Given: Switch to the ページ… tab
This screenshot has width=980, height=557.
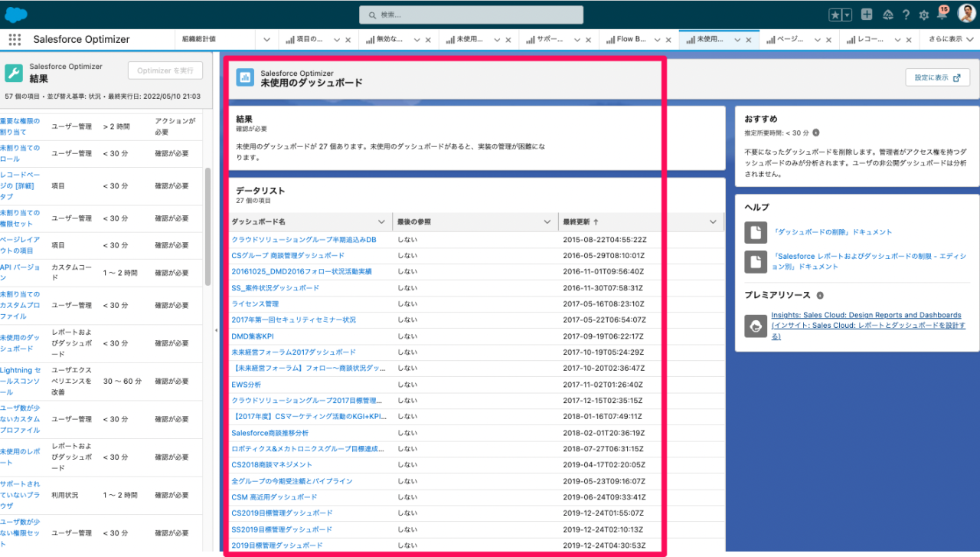Looking at the screenshot, I should [x=785, y=40].
